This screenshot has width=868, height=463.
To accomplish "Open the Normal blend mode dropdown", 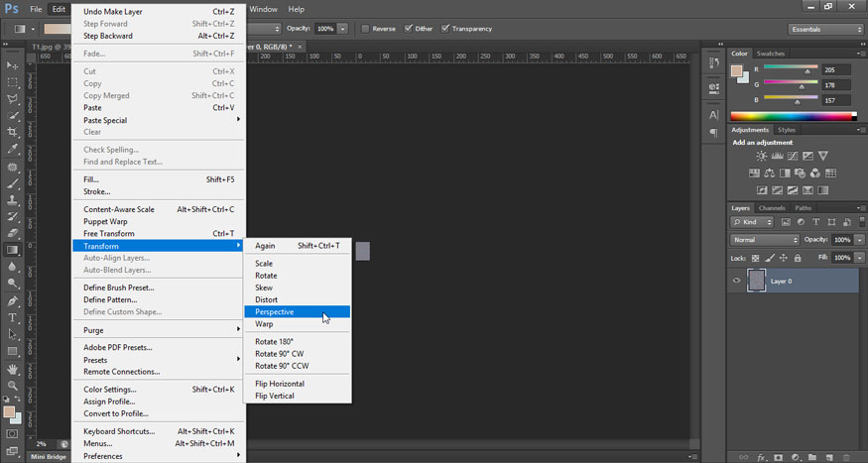I will [765, 240].
